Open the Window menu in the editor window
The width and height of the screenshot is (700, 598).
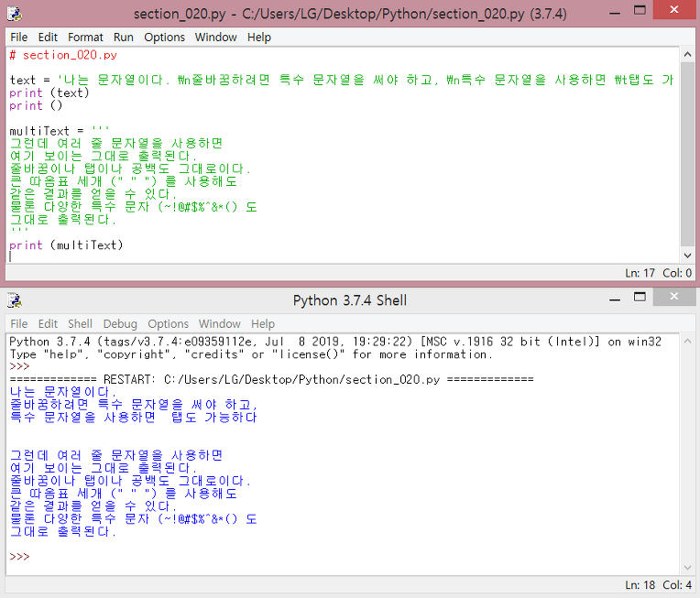point(215,37)
